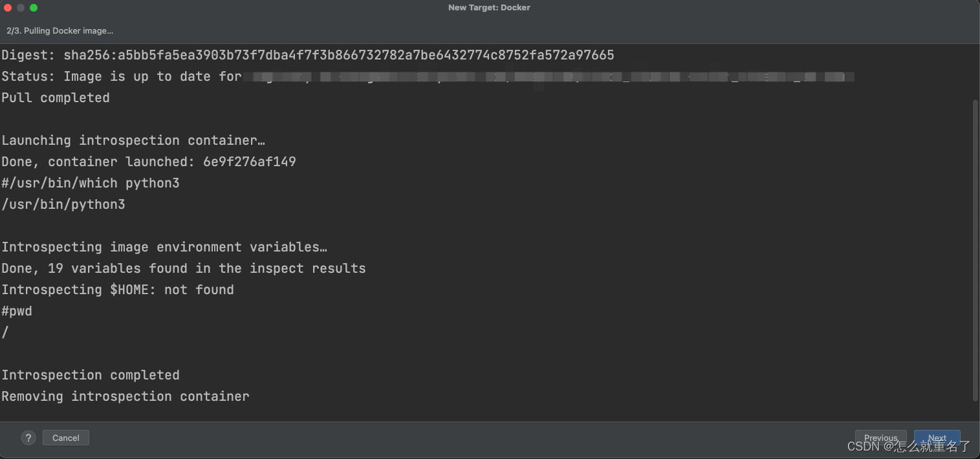Select the title bar of New Target: Docker

489,7
